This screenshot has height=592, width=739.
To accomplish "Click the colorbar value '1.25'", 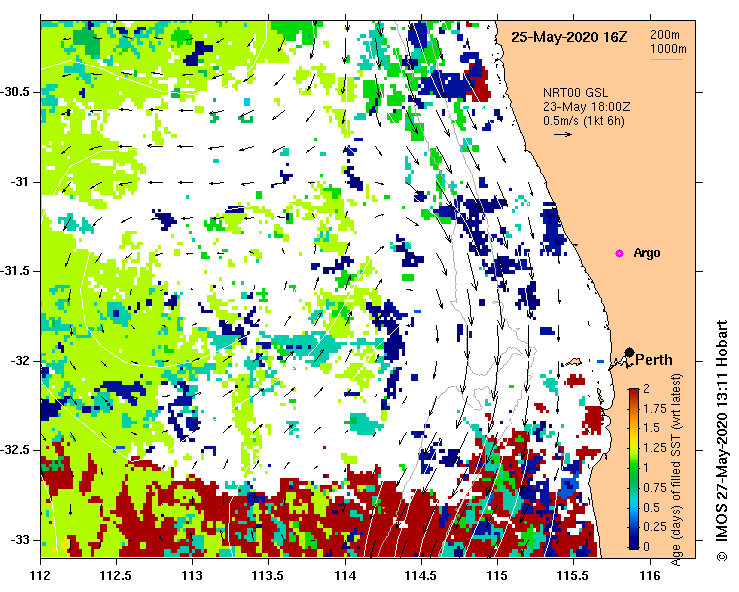I will tap(655, 448).
